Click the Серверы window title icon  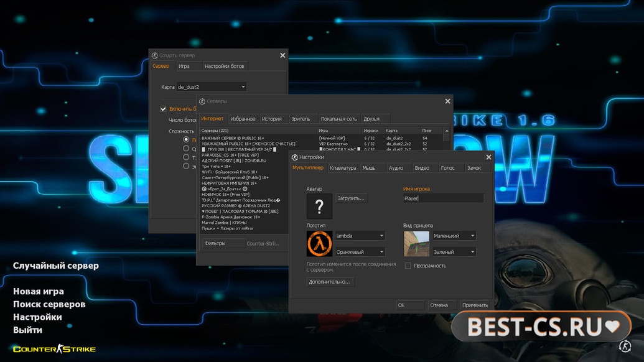pos(202,101)
